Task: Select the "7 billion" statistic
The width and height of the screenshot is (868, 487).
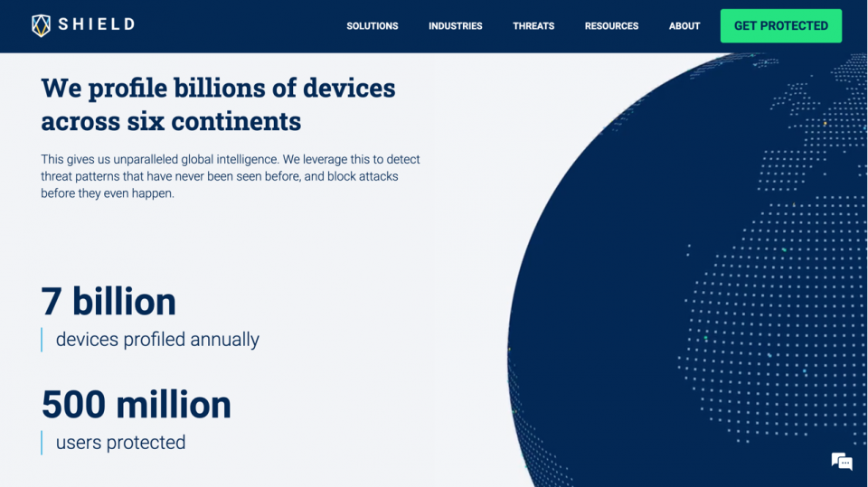Action: tap(108, 302)
